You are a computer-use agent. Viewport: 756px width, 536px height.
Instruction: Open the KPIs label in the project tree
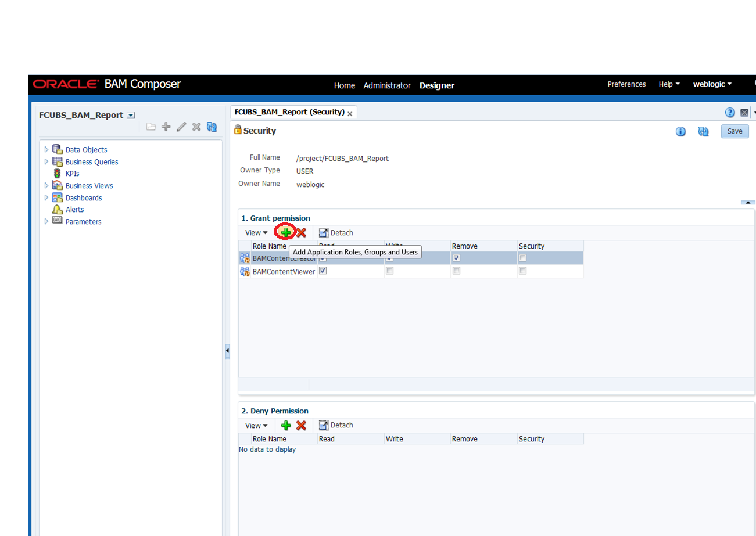[72, 174]
